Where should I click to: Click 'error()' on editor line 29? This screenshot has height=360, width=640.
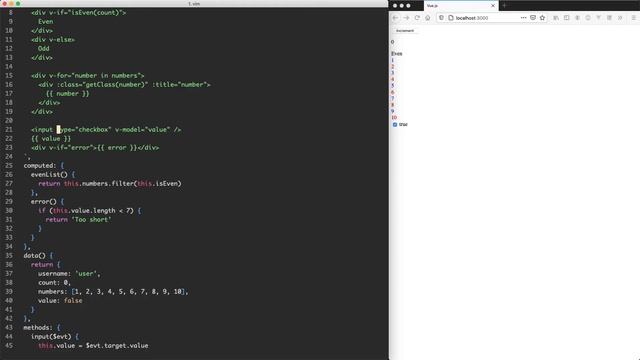pos(44,202)
